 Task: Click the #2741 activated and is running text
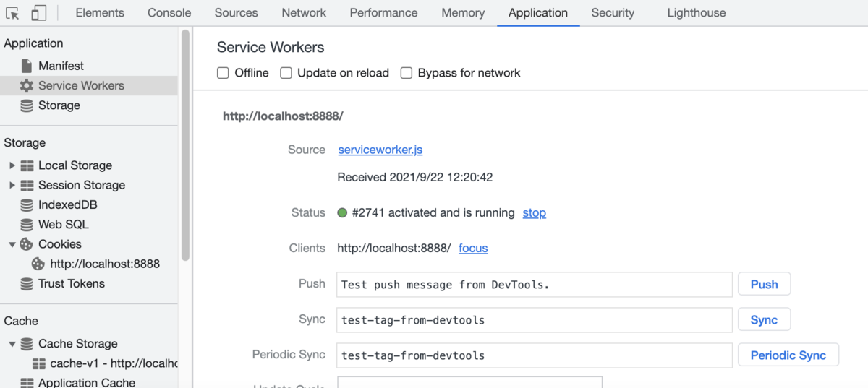point(433,213)
